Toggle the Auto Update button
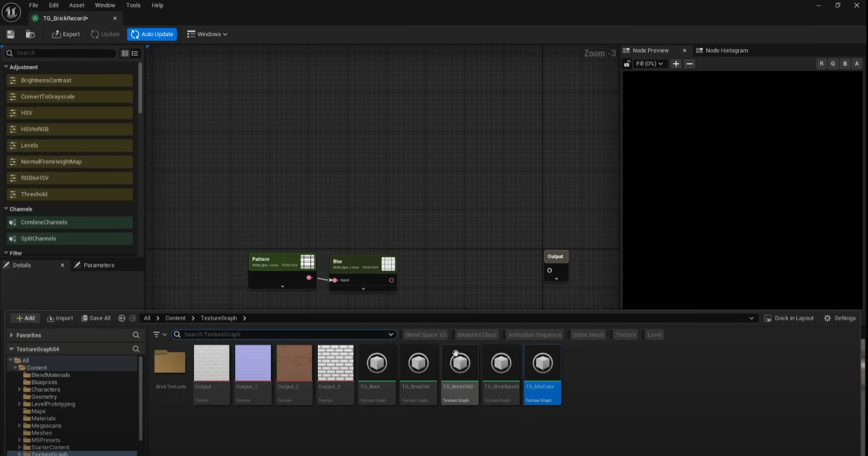The image size is (868, 456). tap(152, 35)
